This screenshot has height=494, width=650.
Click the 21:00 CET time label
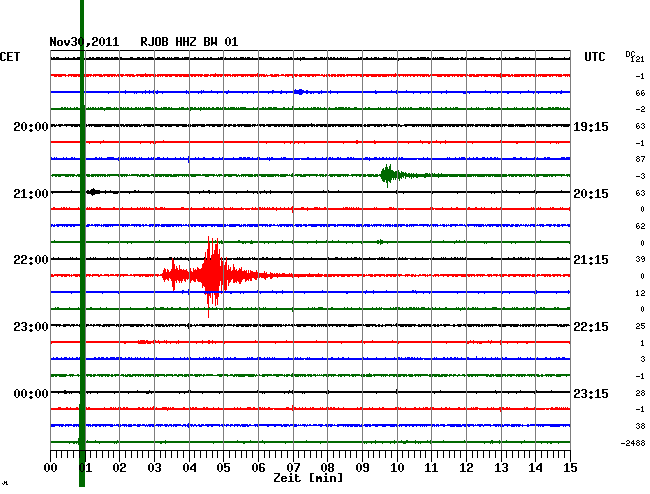[x=31, y=194]
